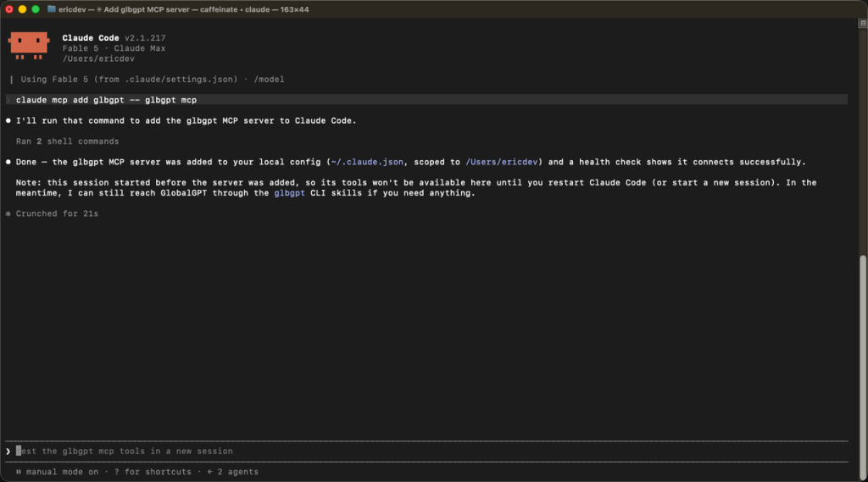Click the 'Crunched for 21s' status text

(57, 213)
